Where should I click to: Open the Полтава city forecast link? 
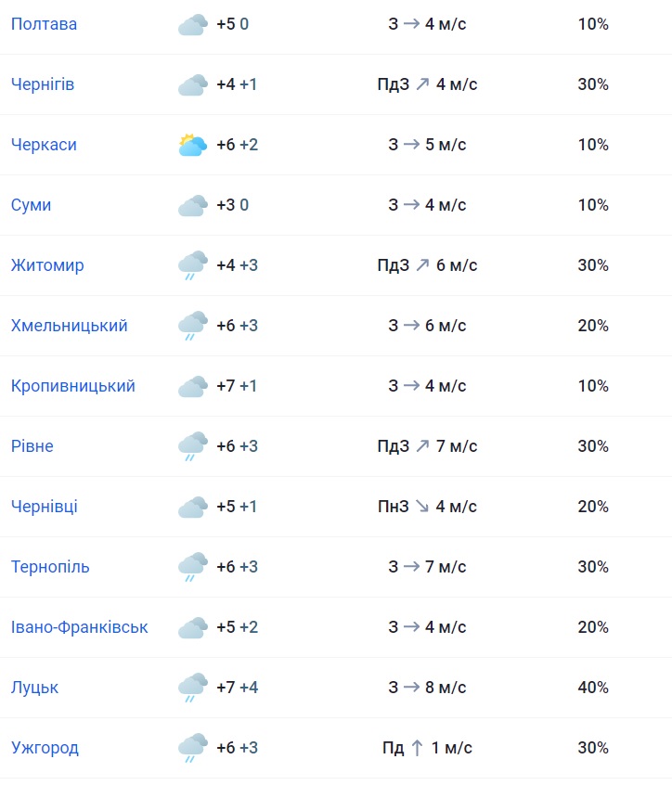tap(44, 24)
